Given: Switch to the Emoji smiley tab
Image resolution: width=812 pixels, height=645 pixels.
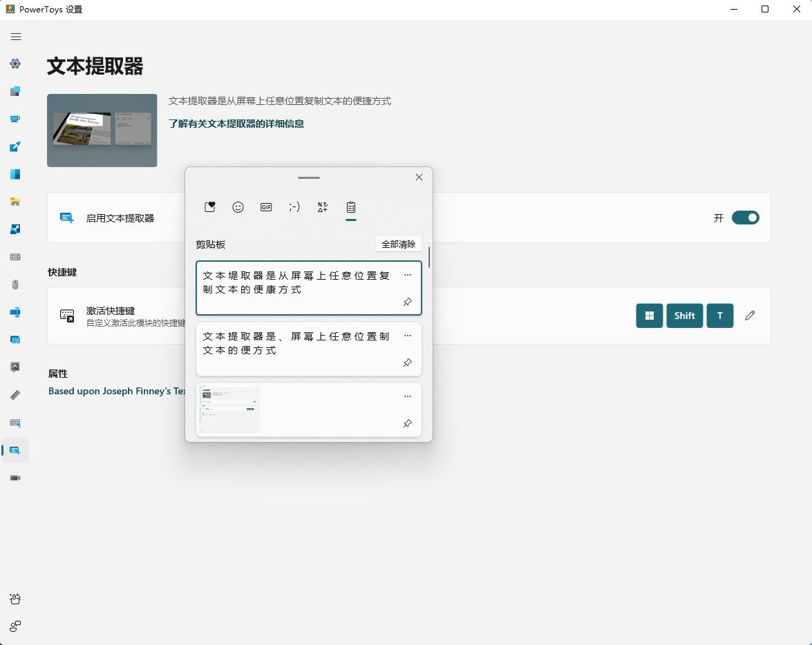Looking at the screenshot, I should pos(238,207).
